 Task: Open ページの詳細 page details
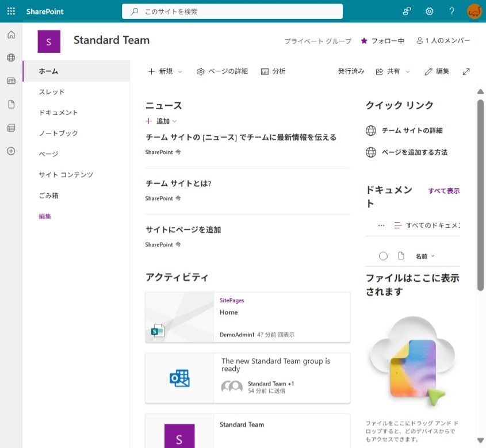(x=222, y=71)
